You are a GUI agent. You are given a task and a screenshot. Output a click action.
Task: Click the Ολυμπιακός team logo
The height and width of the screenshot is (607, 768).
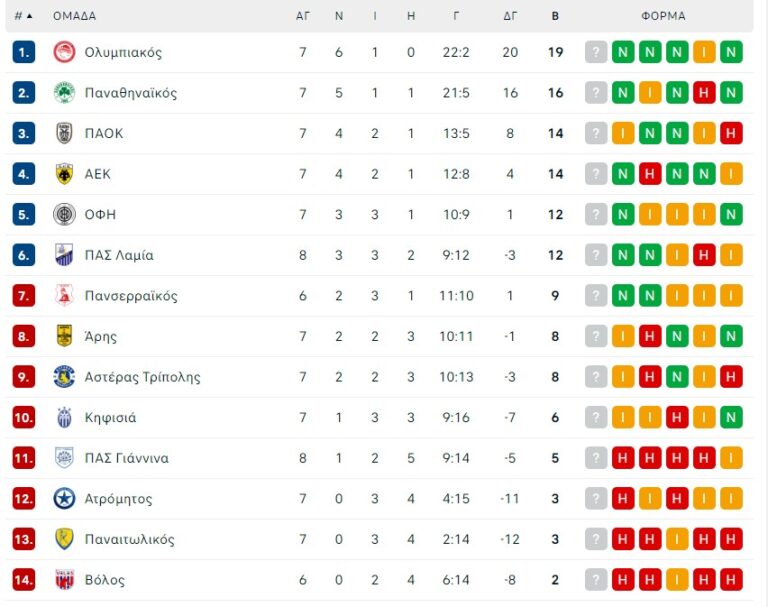(64, 52)
